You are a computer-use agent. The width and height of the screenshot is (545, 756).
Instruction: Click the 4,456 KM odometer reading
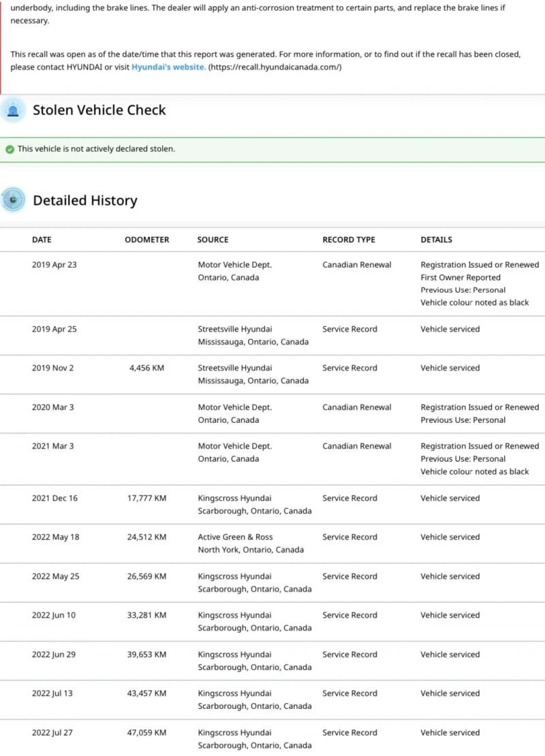pos(146,368)
